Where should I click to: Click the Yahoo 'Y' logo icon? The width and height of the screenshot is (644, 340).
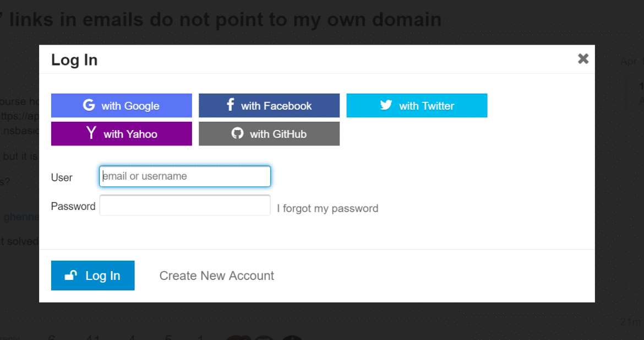point(91,133)
